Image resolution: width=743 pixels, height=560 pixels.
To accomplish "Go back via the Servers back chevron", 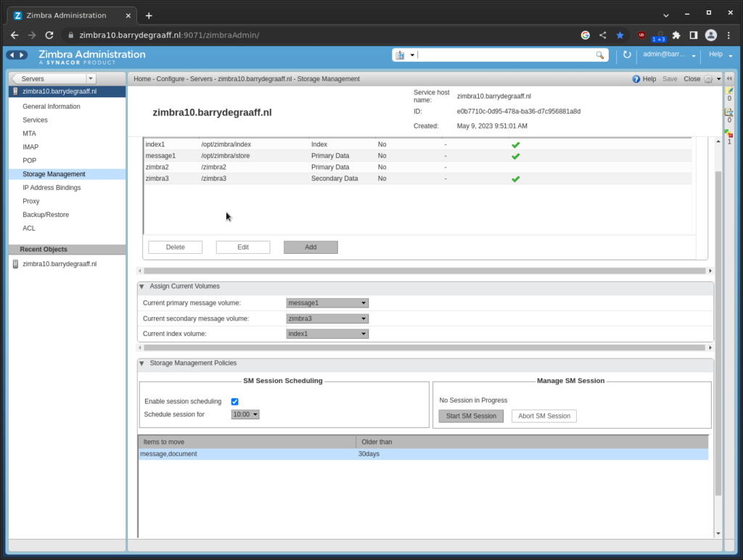I will coord(15,78).
